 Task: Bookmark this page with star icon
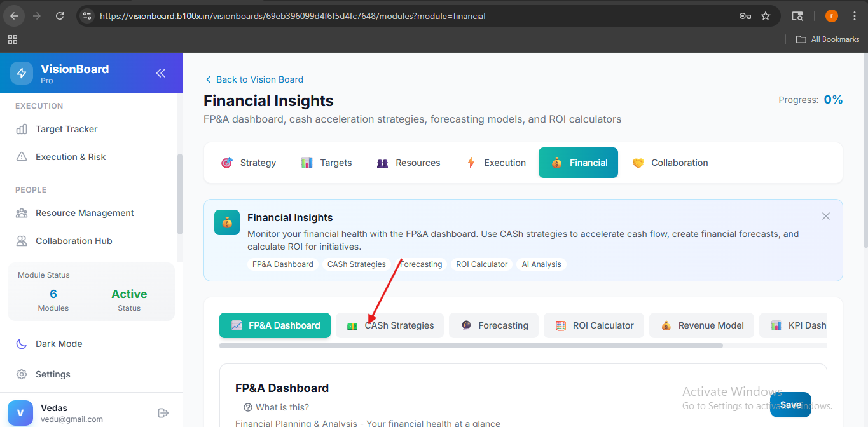pyautogui.click(x=766, y=16)
